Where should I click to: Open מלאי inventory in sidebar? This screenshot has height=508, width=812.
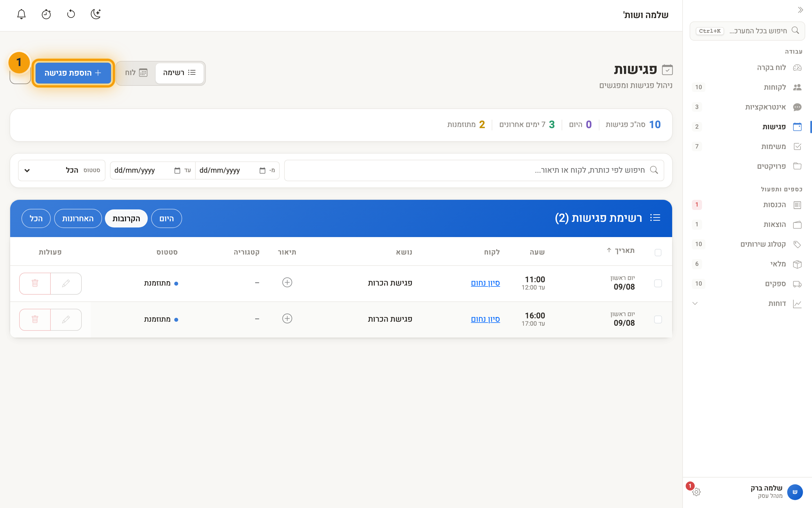tap(747, 264)
